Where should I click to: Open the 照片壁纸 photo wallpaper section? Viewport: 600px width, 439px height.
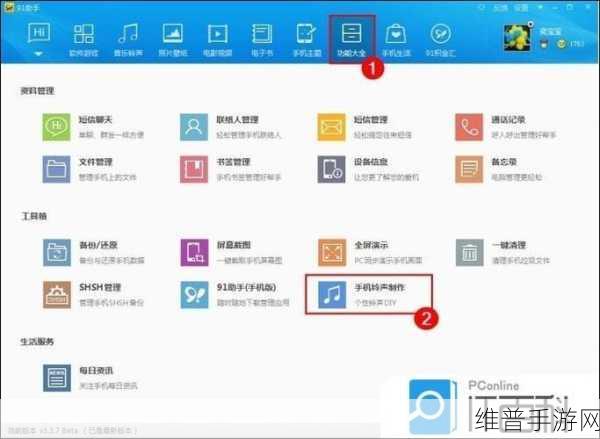[173, 40]
